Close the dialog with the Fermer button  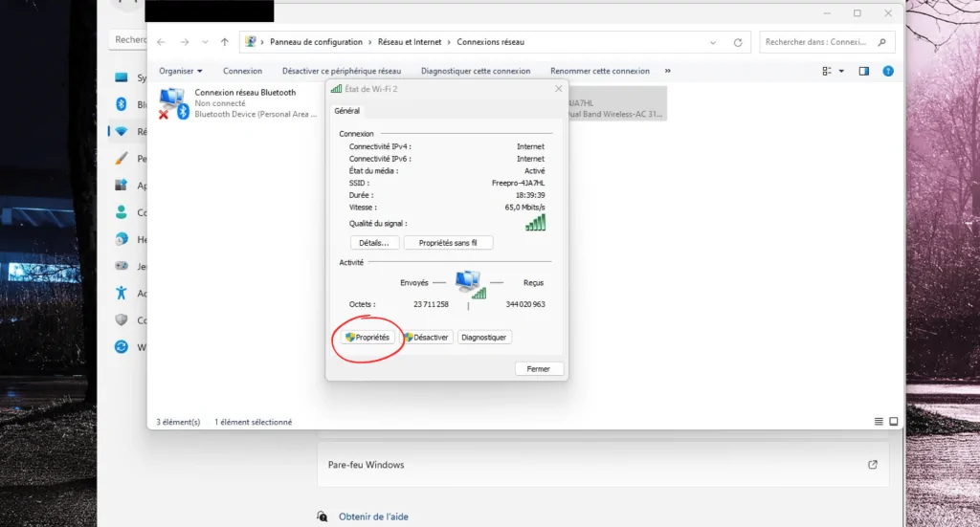pyautogui.click(x=539, y=369)
